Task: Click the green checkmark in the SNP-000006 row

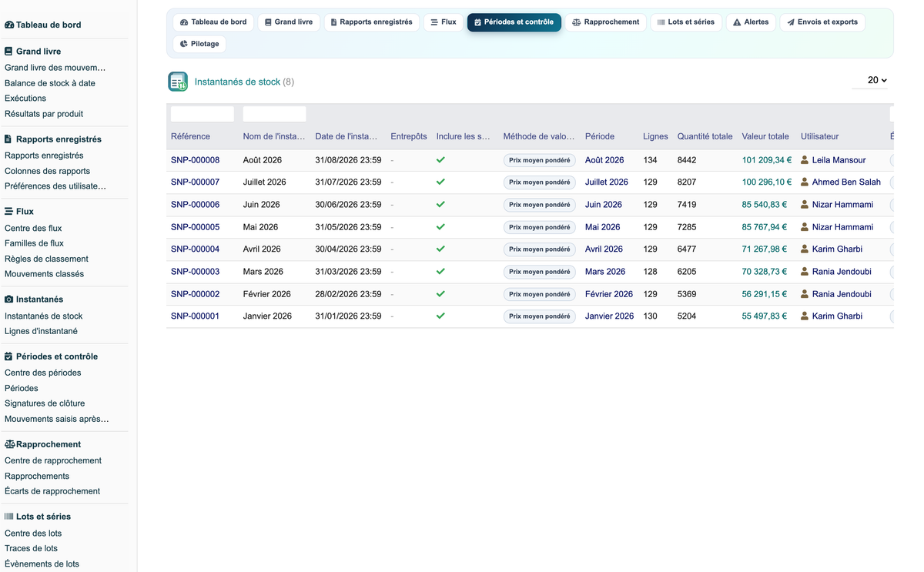Action: pos(440,205)
